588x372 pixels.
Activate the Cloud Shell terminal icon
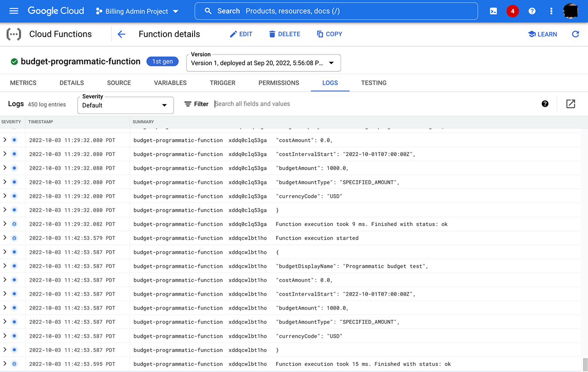click(x=493, y=11)
